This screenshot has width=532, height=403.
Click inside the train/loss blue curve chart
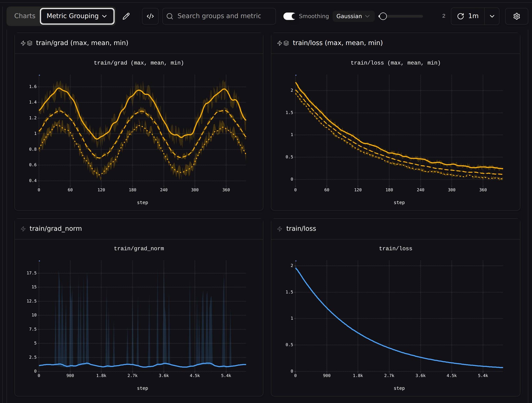(x=399, y=316)
